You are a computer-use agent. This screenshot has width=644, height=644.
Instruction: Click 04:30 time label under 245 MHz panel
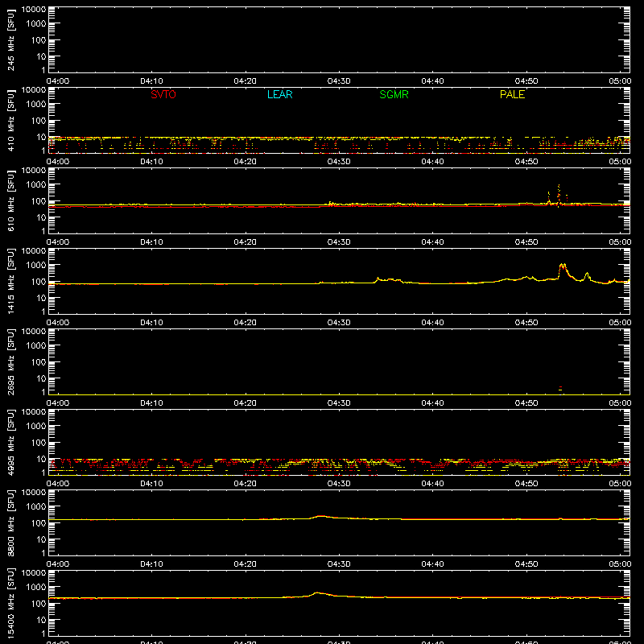tap(339, 81)
